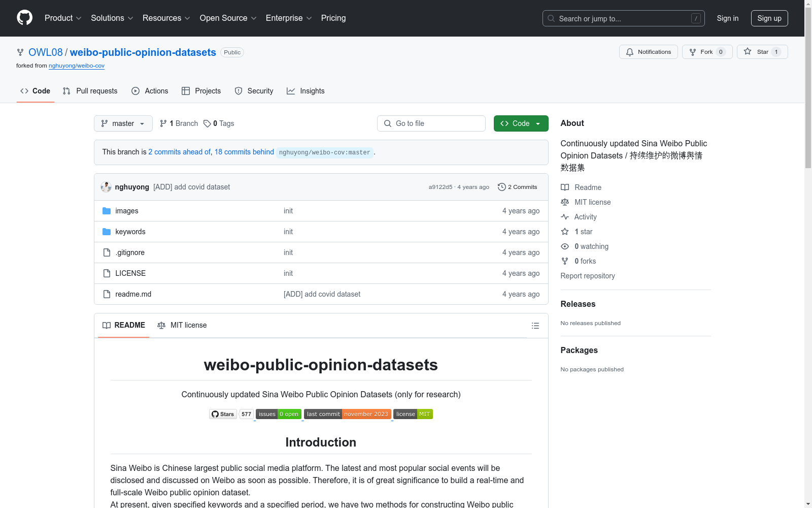The height and width of the screenshot is (508, 812).
Task: Open the GitHub homepage logo
Action: click(x=24, y=18)
